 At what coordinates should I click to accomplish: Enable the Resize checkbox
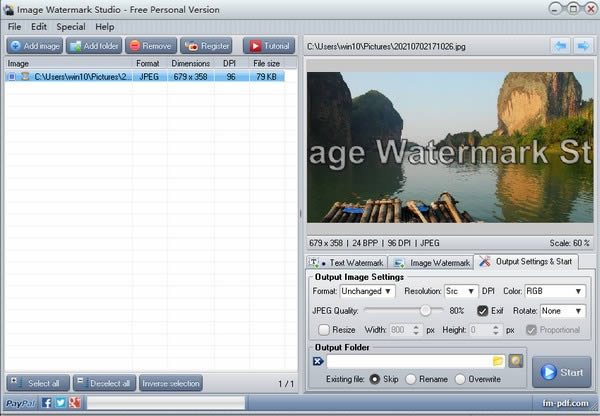pyautogui.click(x=324, y=330)
